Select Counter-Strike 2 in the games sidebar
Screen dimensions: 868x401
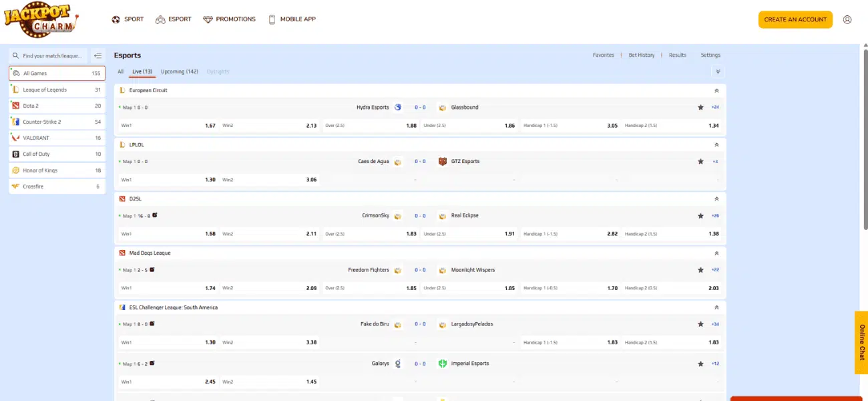coord(57,122)
